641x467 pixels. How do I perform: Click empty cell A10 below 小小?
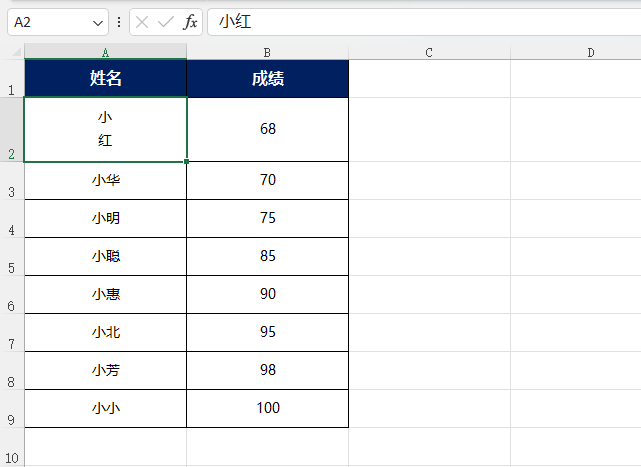tap(105, 447)
